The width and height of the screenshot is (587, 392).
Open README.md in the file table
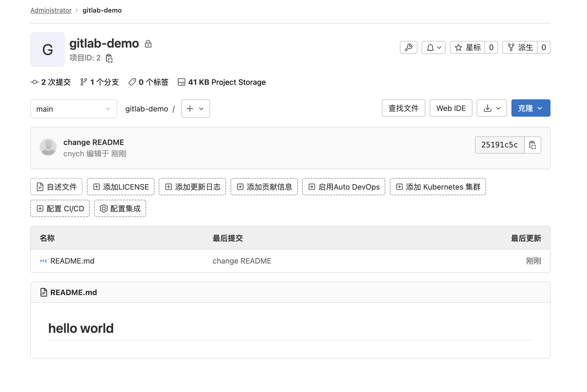click(x=72, y=261)
